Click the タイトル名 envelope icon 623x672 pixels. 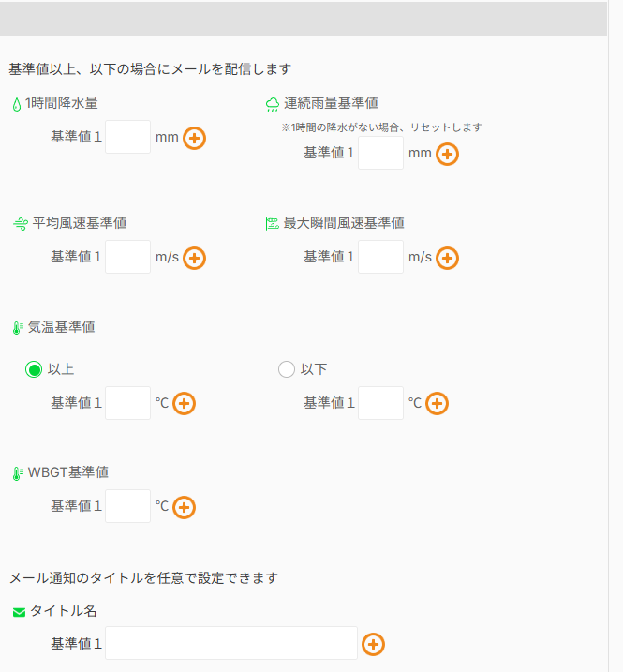point(19,613)
